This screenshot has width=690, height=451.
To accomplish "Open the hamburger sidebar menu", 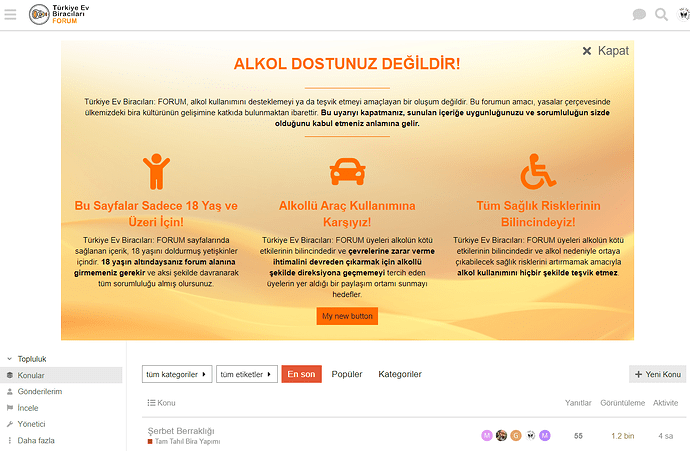I will pos(11,15).
